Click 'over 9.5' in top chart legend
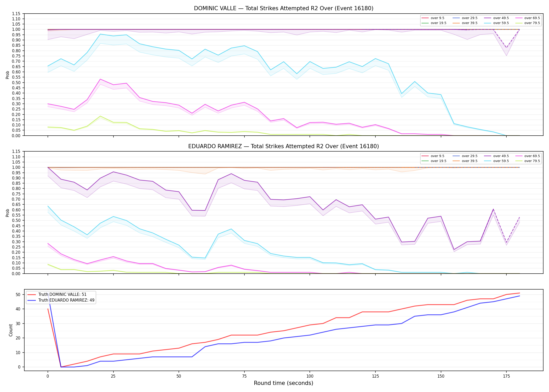This screenshot has width=549, height=392. [433, 18]
